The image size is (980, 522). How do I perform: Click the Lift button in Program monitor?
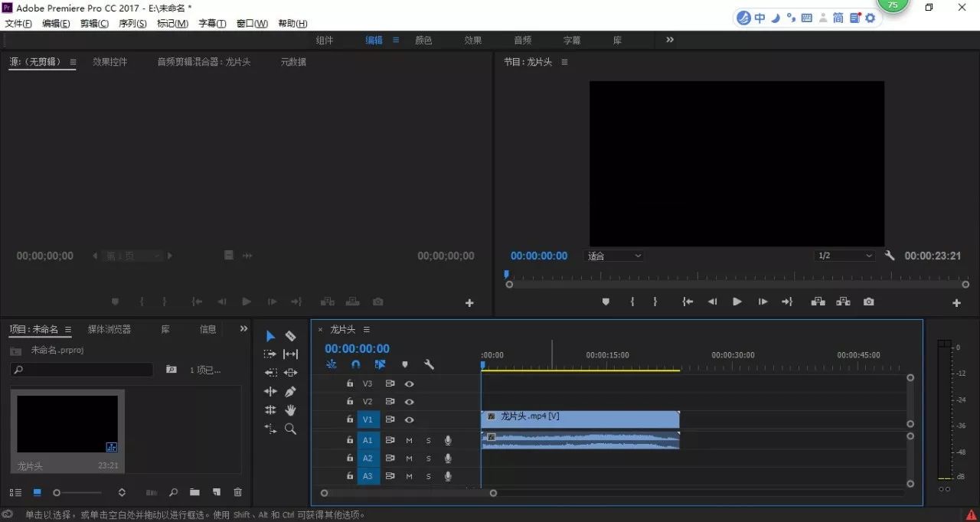(x=818, y=302)
